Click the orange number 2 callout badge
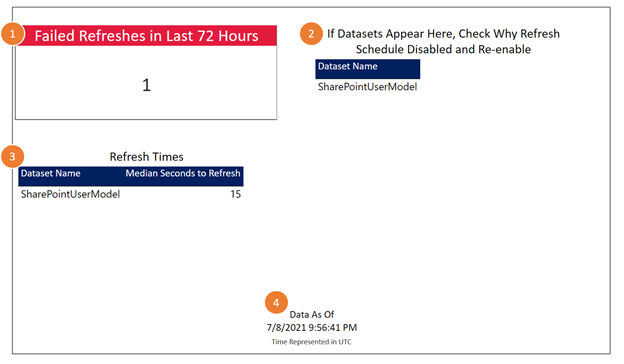 (311, 34)
